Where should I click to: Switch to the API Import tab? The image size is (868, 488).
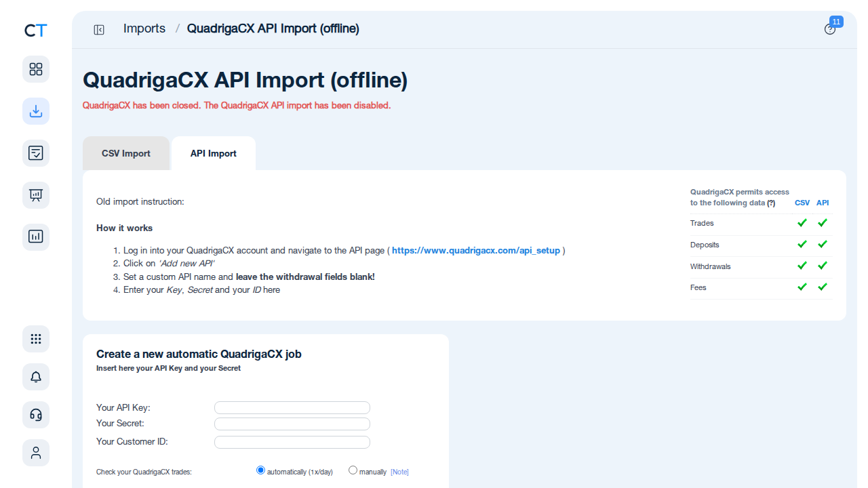(214, 153)
